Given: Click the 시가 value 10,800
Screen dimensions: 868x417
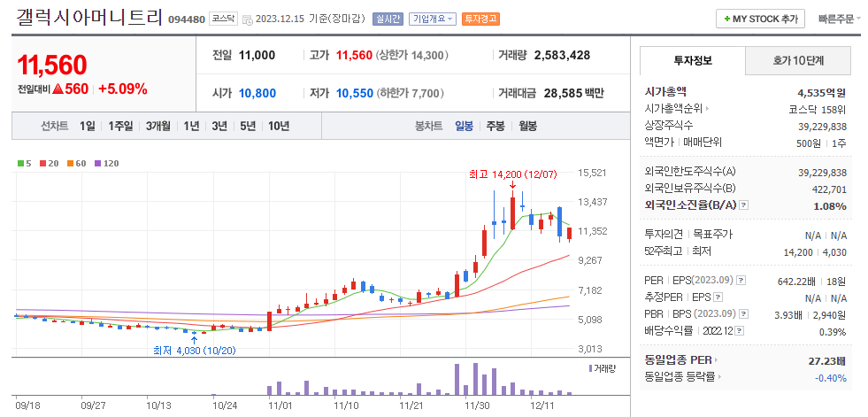Looking at the screenshot, I should [257, 93].
